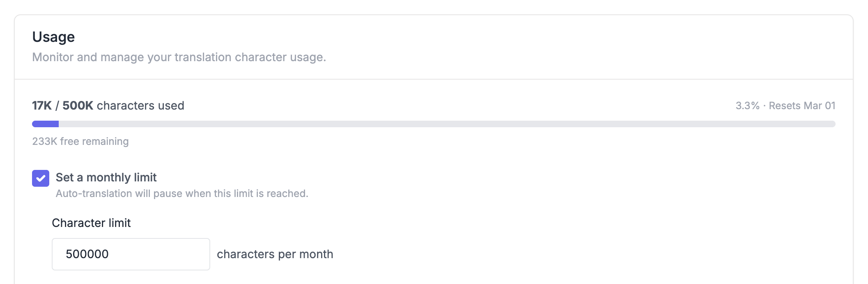Click the "Usage" section heading
The height and width of the screenshot is (284, 868).
coord(53,37)
